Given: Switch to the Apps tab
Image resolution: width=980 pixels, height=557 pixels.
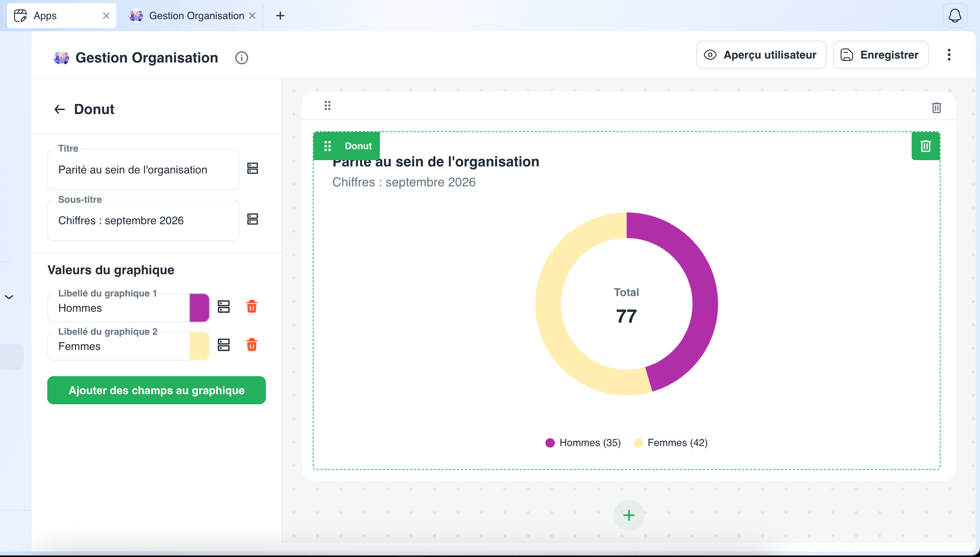Looking at the screenshot, I should 62,16.
